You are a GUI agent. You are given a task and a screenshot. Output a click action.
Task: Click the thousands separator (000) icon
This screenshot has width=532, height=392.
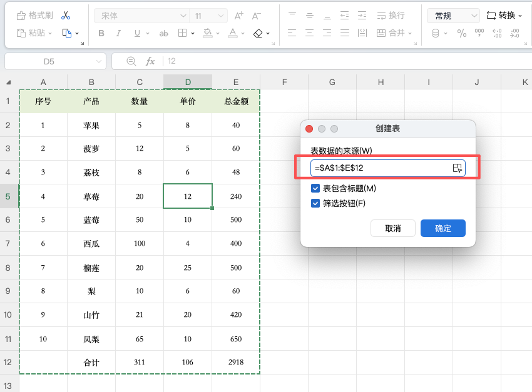pos(479,33)
